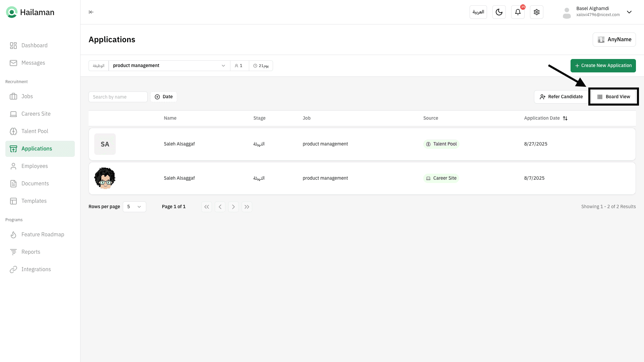Open Feature Roadmap in the sidebar

tap(43, 235)
